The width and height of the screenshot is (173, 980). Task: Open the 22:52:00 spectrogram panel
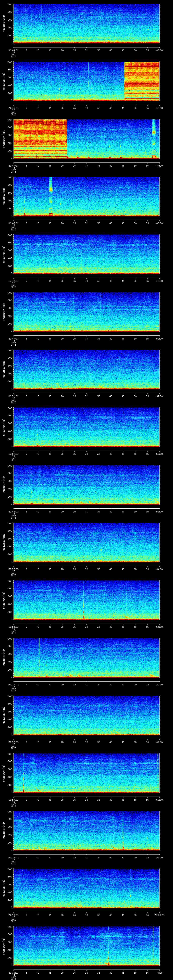pyautogui.click(x=86, y=485)
